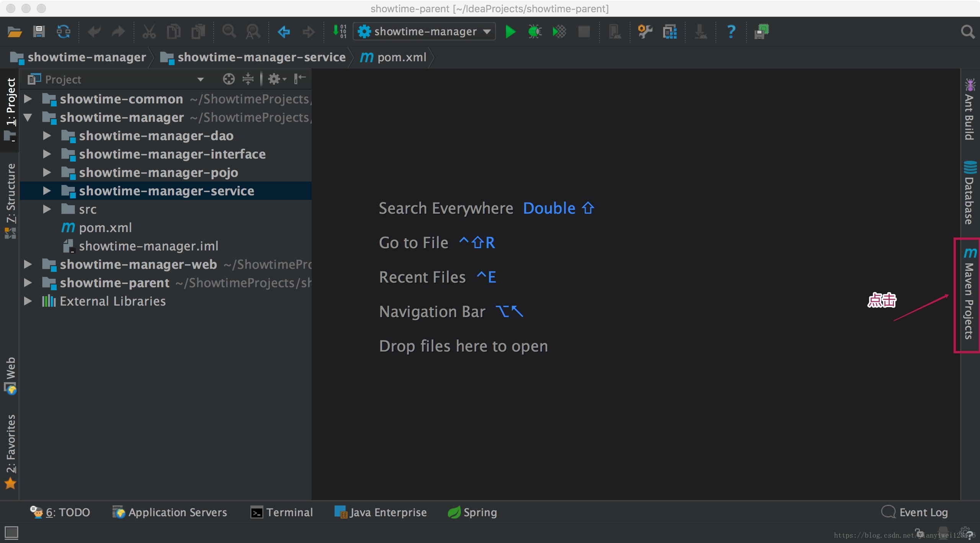
Task: Expand the showtime-manager-dao module
Action: coord(47,136)
